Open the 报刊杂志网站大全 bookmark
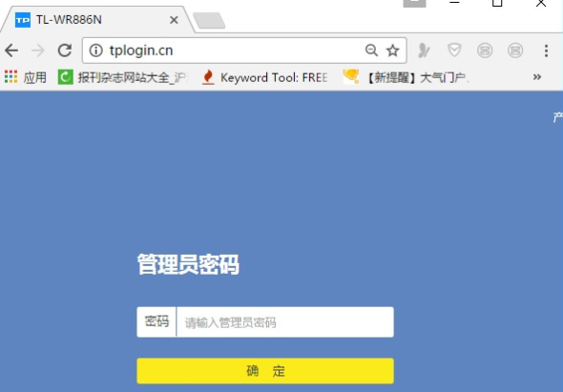The height and width of the screenshot is (392, 563). point(122,77)
